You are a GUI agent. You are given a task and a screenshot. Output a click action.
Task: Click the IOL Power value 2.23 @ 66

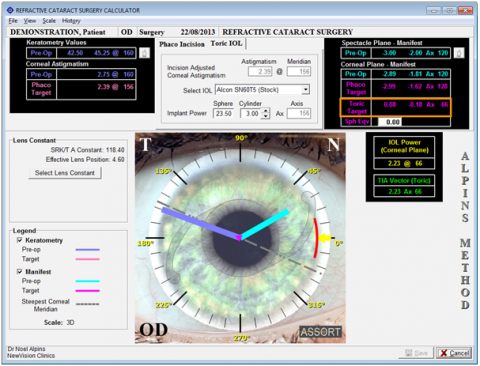click(404, 163)
